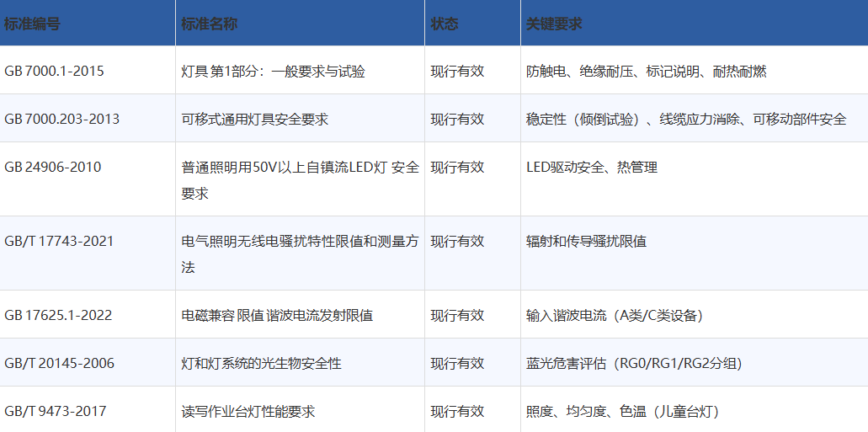Select the GB/T 17743-2021 cell

click(x=88, y=253)
